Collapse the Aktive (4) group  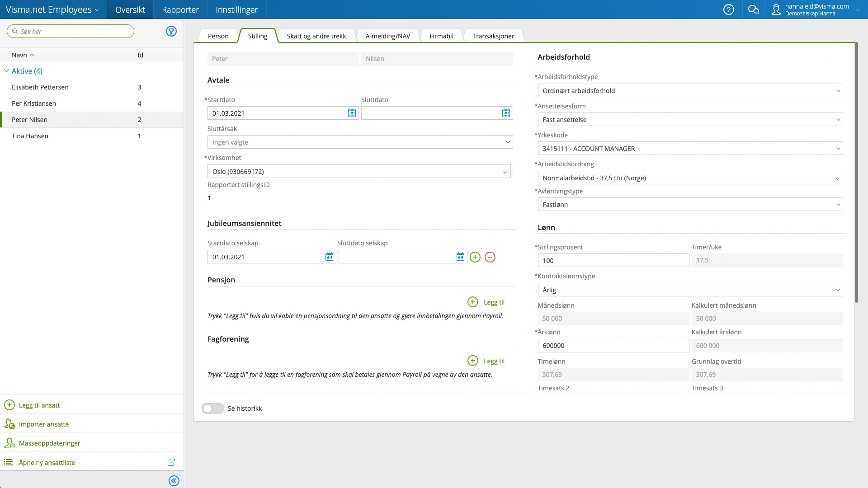pos(6,71)
